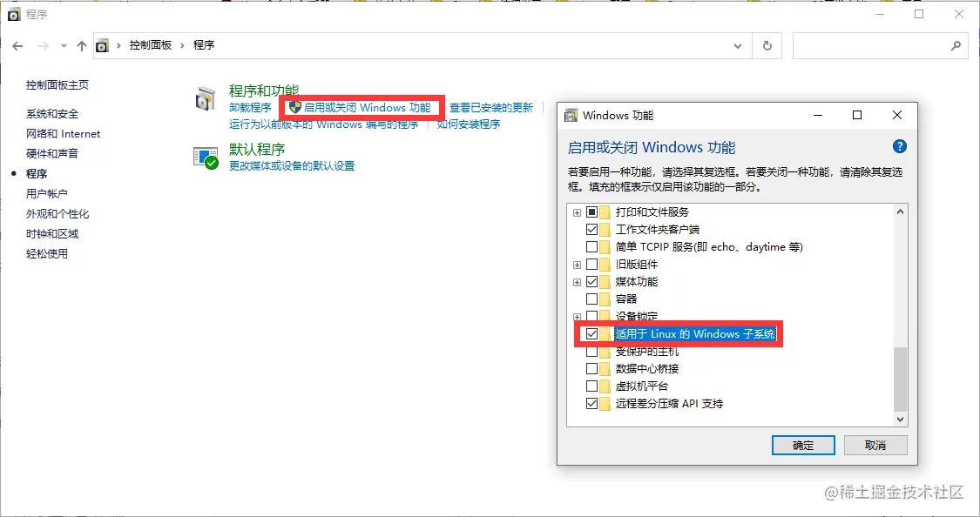Open 网络和 Internet category
The height and width of the screenshot is (517, 980).
click(63, 134)
